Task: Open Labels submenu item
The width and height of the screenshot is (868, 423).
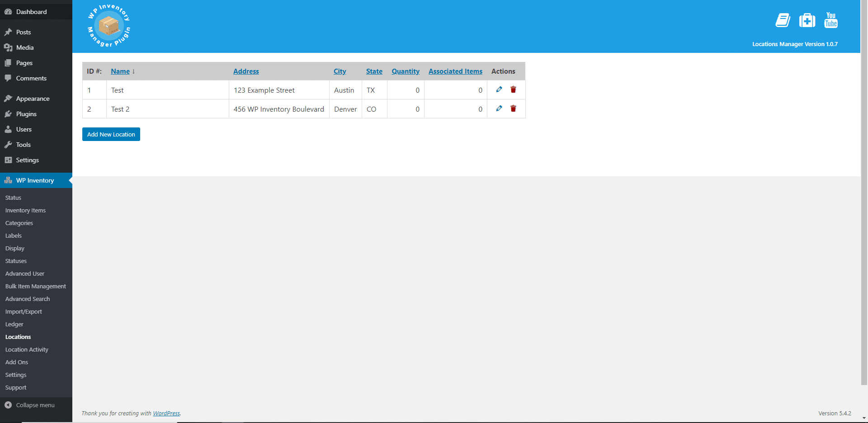Action: (x=14, y=235)
